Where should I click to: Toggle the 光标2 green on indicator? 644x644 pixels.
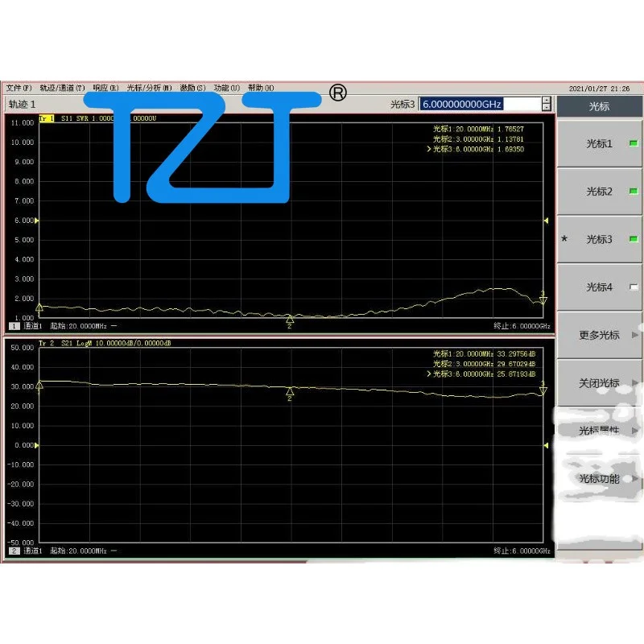(634, 192)
